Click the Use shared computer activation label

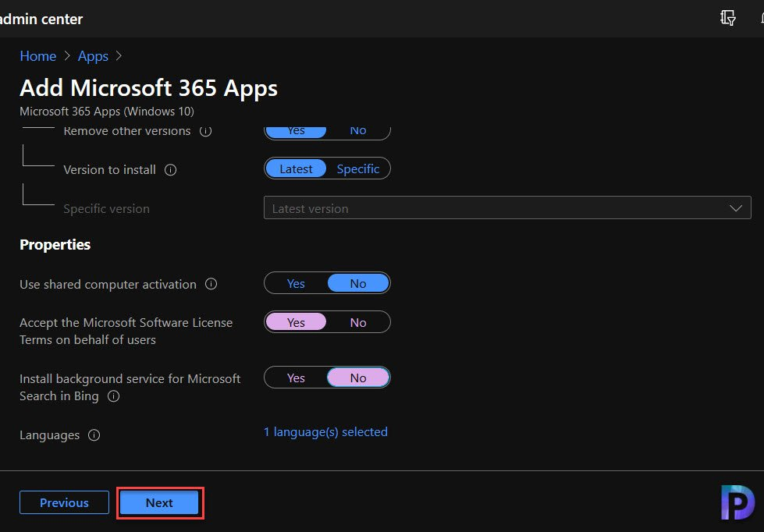pyautogui.click(x=108, y=284)
